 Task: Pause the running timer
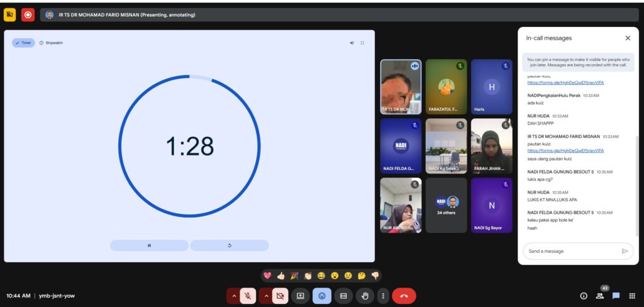pos(149,245)
